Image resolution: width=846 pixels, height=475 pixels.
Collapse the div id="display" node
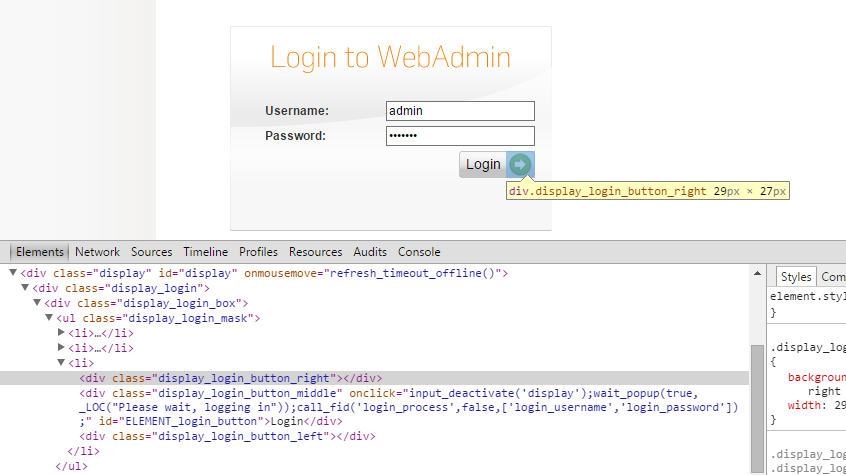tap(13, 273)
